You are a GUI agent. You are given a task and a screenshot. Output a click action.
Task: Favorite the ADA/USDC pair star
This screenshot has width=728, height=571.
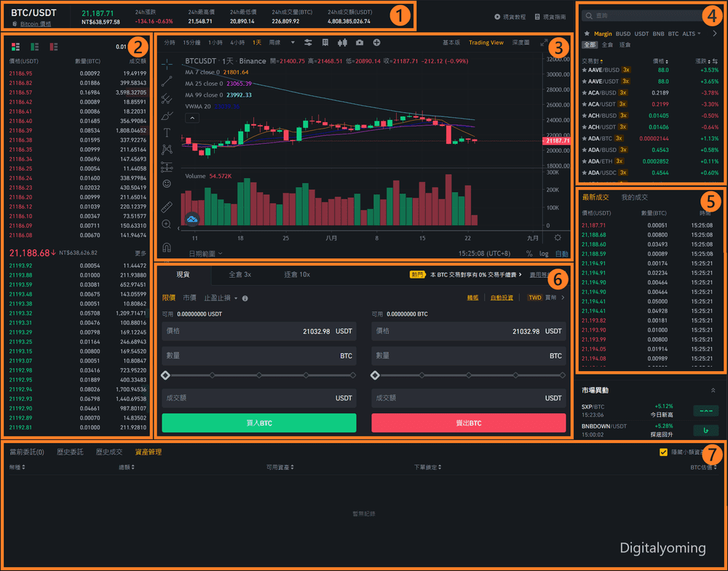point(585,172)
